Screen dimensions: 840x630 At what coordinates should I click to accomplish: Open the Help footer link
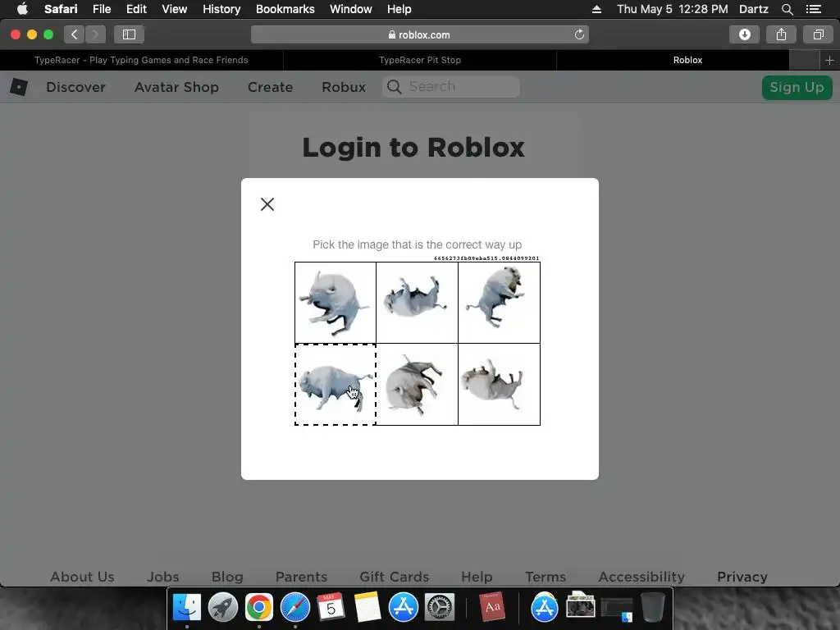[x=477, y=577]
